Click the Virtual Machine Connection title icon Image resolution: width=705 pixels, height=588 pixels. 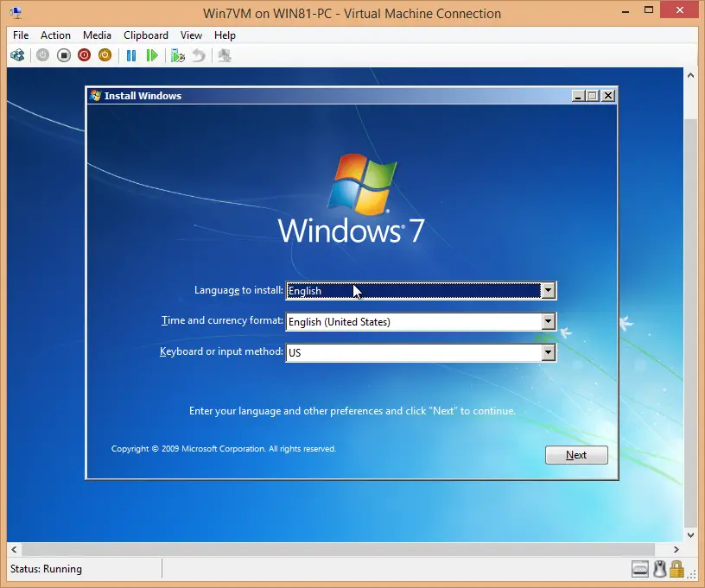(x=16, y=13)
